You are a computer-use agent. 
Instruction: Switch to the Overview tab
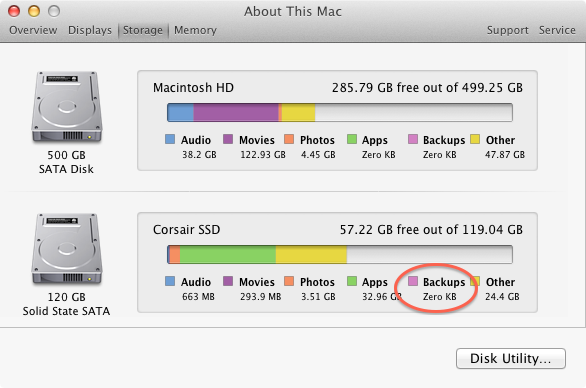click(x=33, y=30)
